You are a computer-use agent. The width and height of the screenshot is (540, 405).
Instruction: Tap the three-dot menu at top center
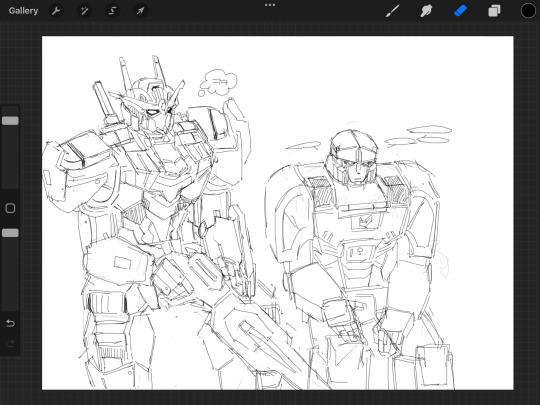pos(270,5)
